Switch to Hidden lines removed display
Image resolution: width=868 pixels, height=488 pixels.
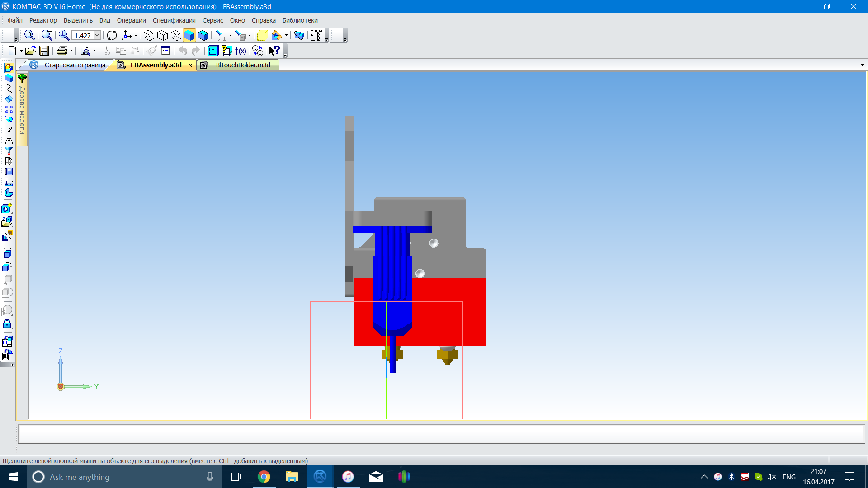click(162, 35)
